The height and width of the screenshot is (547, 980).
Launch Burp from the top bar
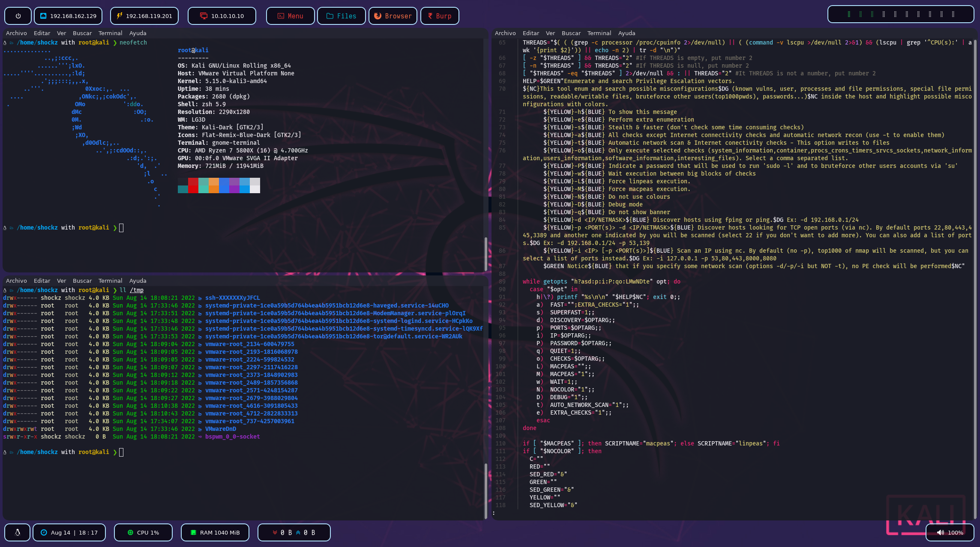440,16
